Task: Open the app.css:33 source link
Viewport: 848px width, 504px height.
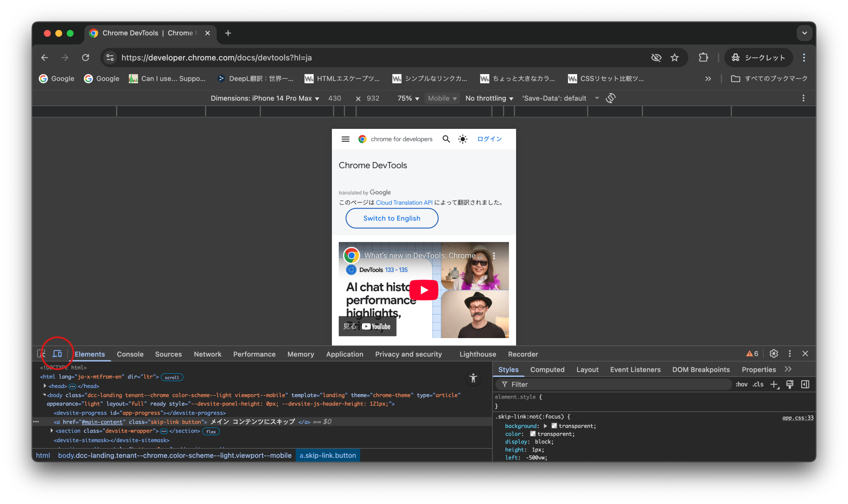Action: (797, 417)
